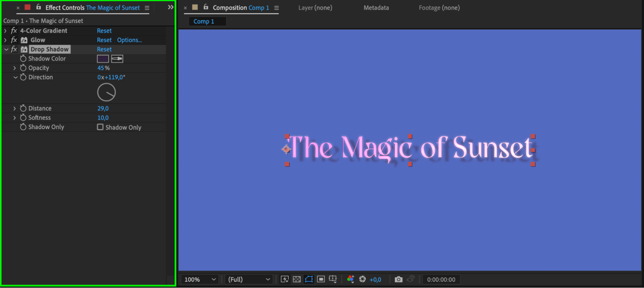Reset the Drop Shadow effect

point(104,49)
